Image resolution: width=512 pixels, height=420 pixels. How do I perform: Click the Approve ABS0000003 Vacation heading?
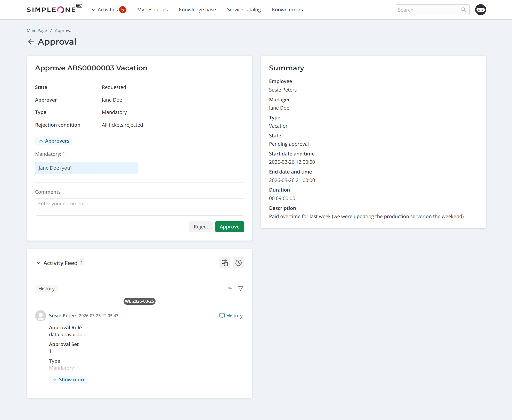pyautogui.click(x=91, y=68)
